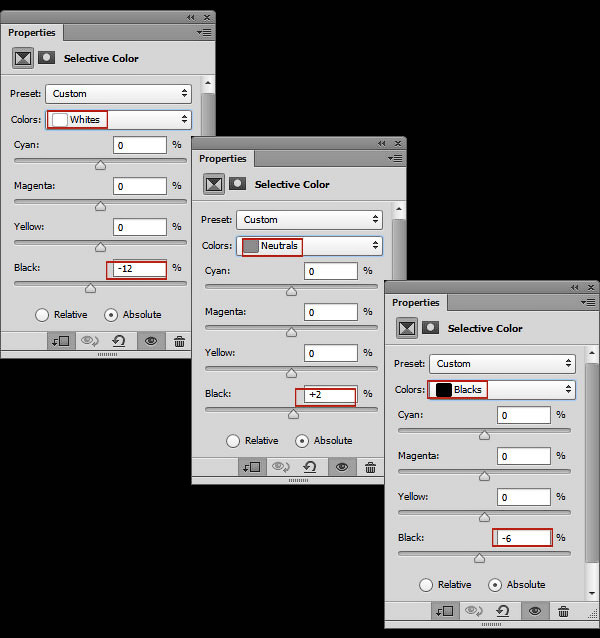Click scroll up arrow in Whites panel

[x=208, y=83]
